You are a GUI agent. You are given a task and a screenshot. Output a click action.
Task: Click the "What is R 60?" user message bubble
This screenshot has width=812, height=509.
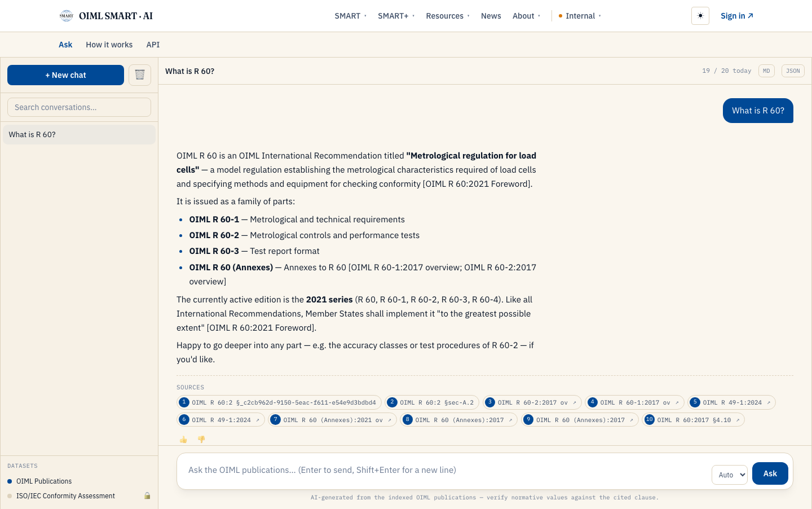(x=758, y=111)
